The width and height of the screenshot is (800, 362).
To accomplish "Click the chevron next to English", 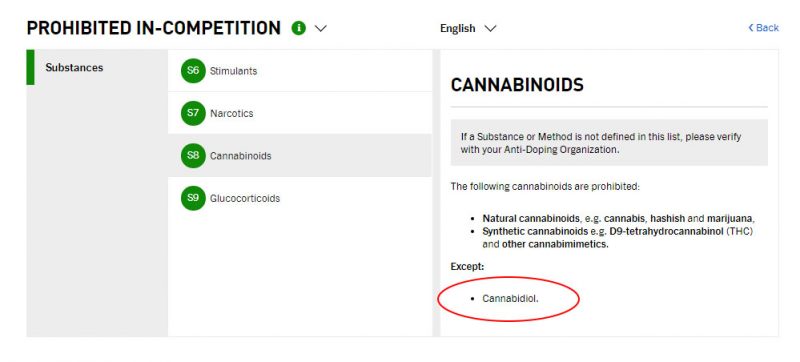I will (490, 29).
